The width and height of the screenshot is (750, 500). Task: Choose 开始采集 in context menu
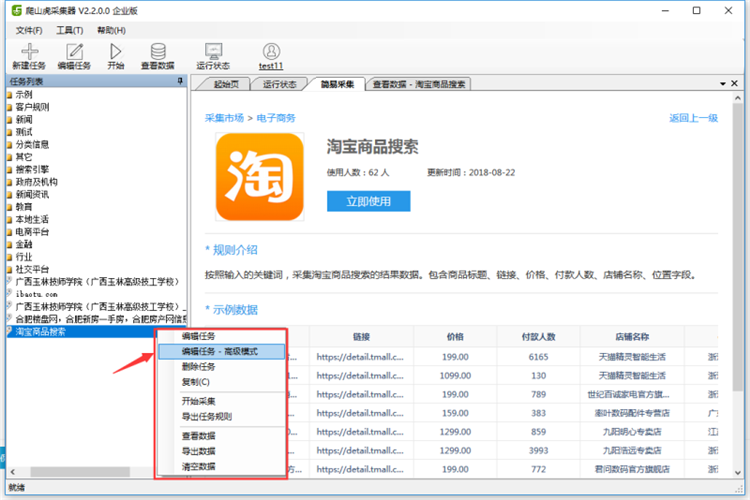point(222,401)
